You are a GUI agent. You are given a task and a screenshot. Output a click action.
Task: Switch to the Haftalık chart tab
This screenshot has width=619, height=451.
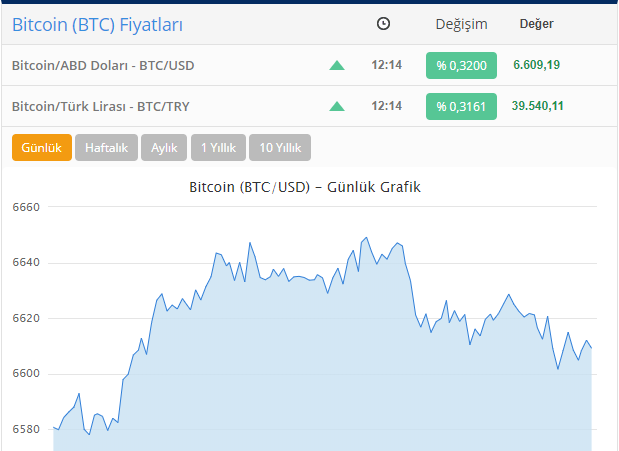(106, 147)
